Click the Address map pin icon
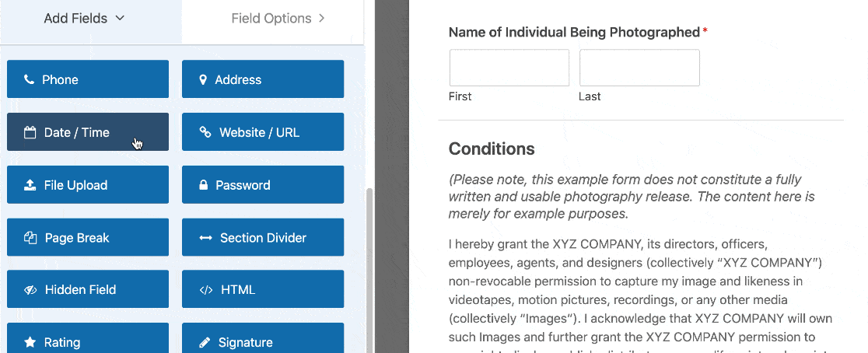This screenshot has height=353, width=868. point(204,79)
